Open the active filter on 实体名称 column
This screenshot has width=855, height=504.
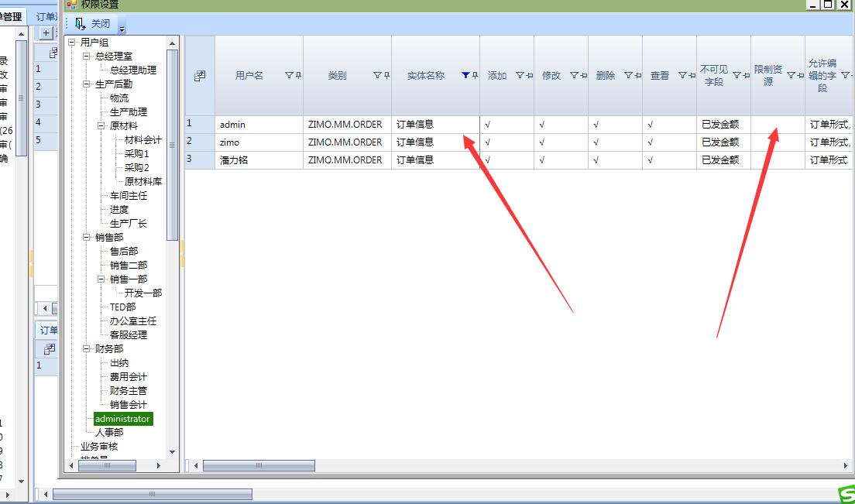tap(465, 76)
